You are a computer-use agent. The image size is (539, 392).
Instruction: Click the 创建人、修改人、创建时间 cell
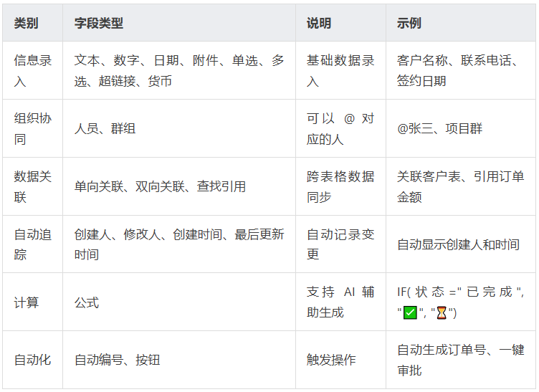(x=179, y=244)
